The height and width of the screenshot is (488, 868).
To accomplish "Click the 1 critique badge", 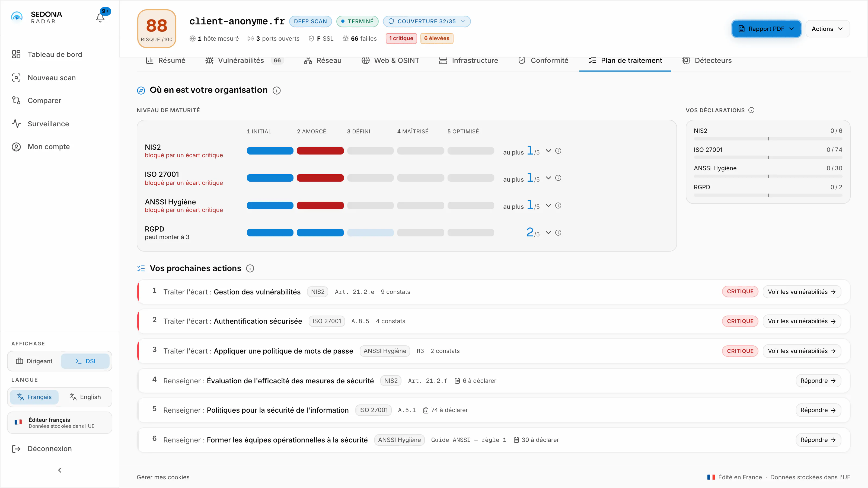I will click(x=401, y=38).
